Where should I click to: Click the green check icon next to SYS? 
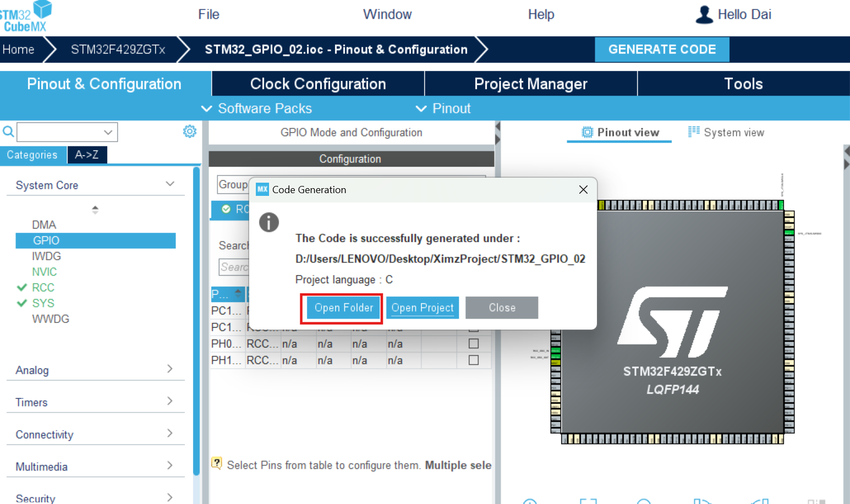[x=22, y=303]
